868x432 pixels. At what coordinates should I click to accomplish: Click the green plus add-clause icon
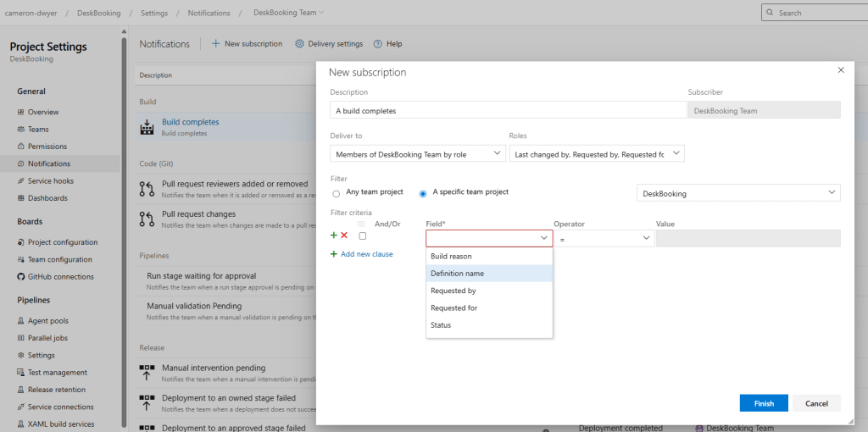[x=334, y=235]
